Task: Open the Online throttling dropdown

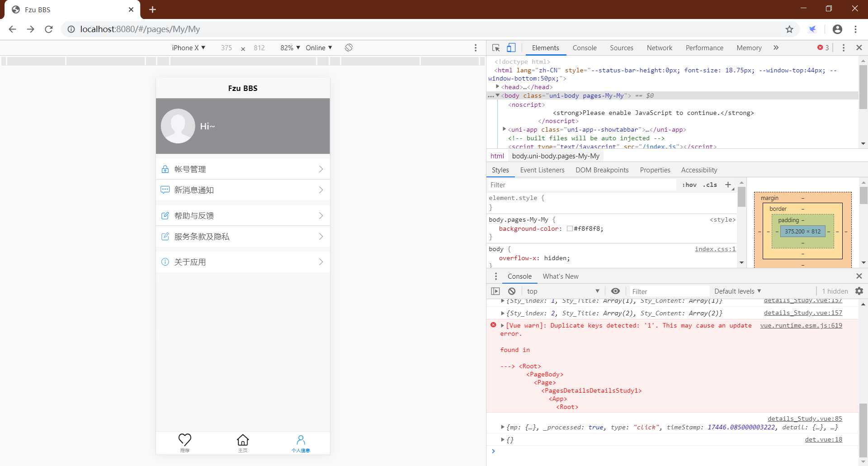Action: 319,48
